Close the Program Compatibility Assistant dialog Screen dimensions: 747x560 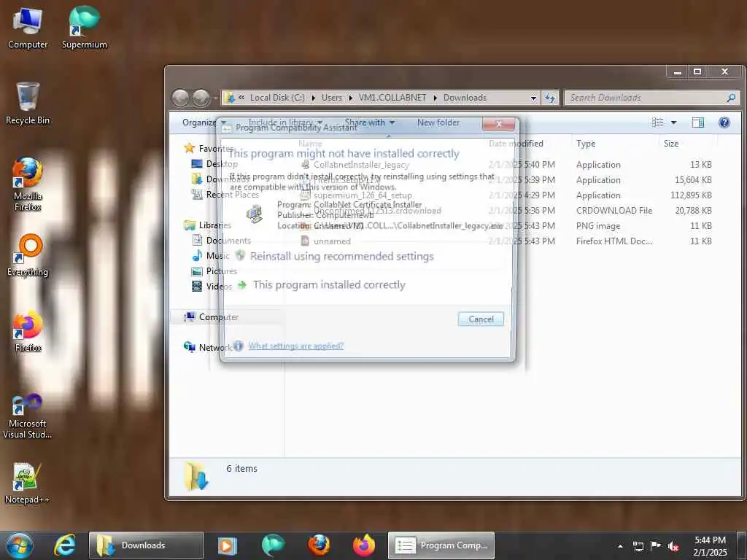(x=499, y=124)
